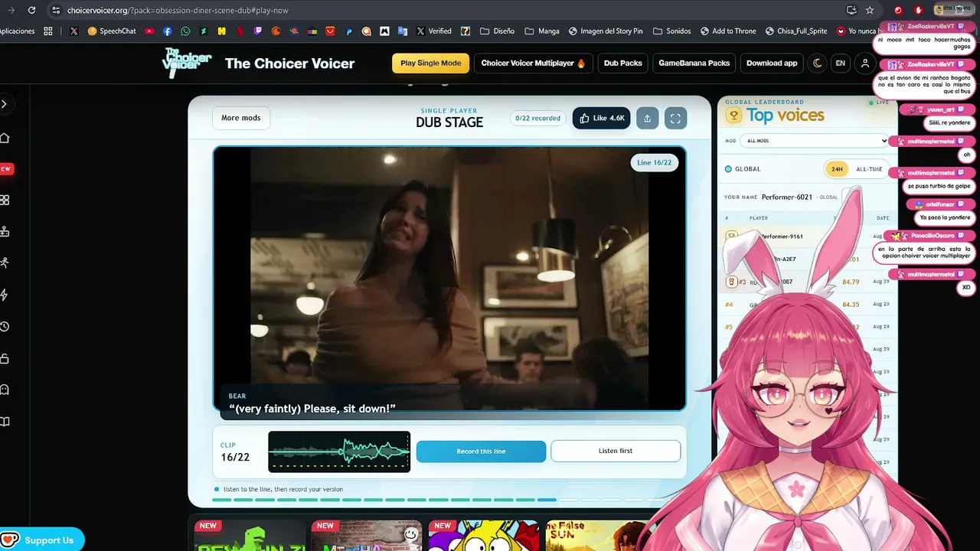The width and height of the screenshot is (980, 551).
Task: Open the yellow character NEW pack thumbnail
Action: [483, 534]
